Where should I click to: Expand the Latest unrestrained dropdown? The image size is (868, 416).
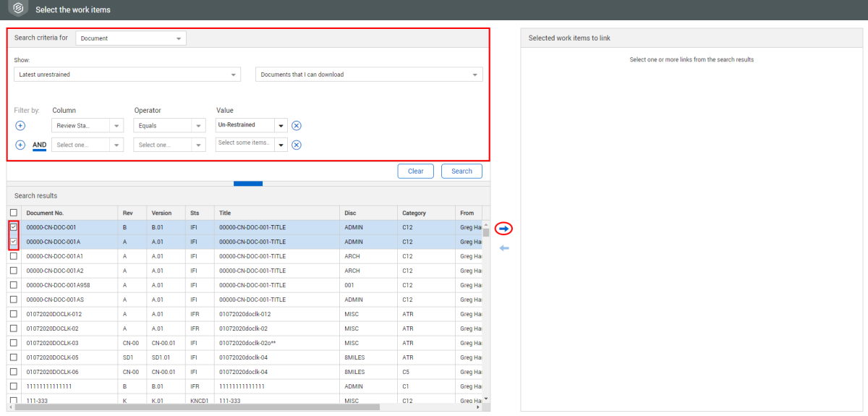tap(127, 75)
